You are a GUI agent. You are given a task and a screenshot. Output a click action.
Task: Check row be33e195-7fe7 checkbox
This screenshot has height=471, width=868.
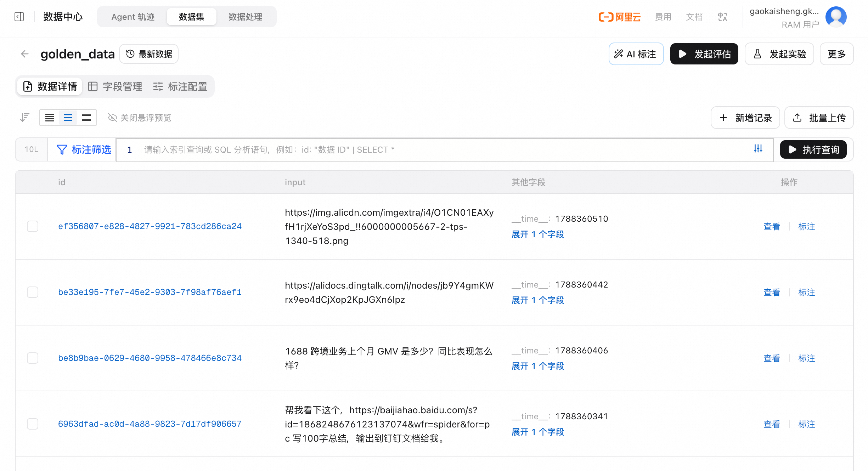pyautogui.click(x=33, y=292)
